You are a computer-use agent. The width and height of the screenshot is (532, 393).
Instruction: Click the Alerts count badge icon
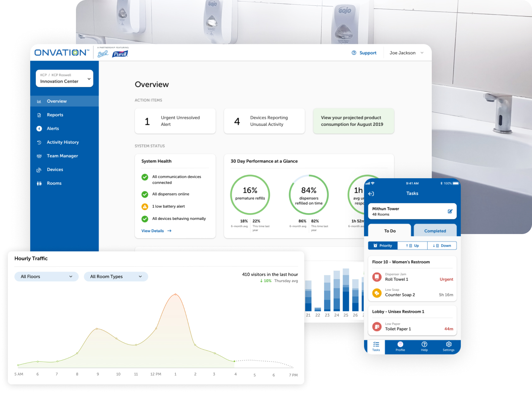point(39,128)
